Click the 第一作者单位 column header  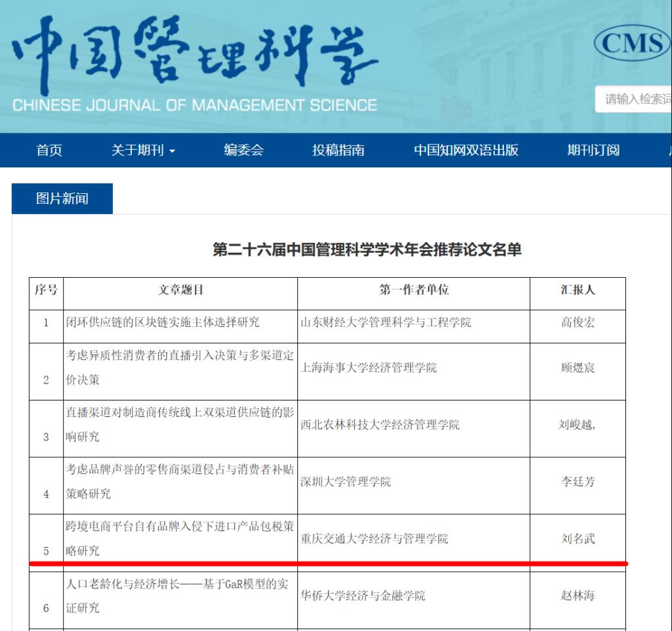pyautogui.click(x=413, y=290)
